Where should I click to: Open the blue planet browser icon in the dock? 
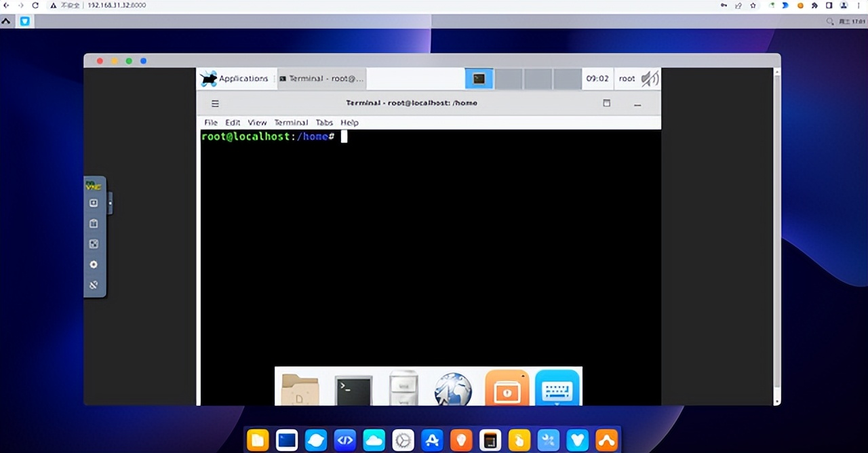coord(316,440)
